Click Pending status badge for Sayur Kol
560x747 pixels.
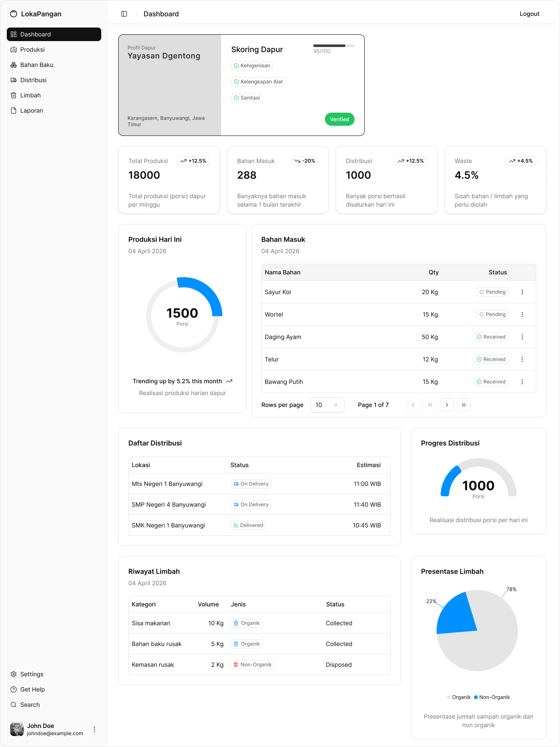coord(492,292)
